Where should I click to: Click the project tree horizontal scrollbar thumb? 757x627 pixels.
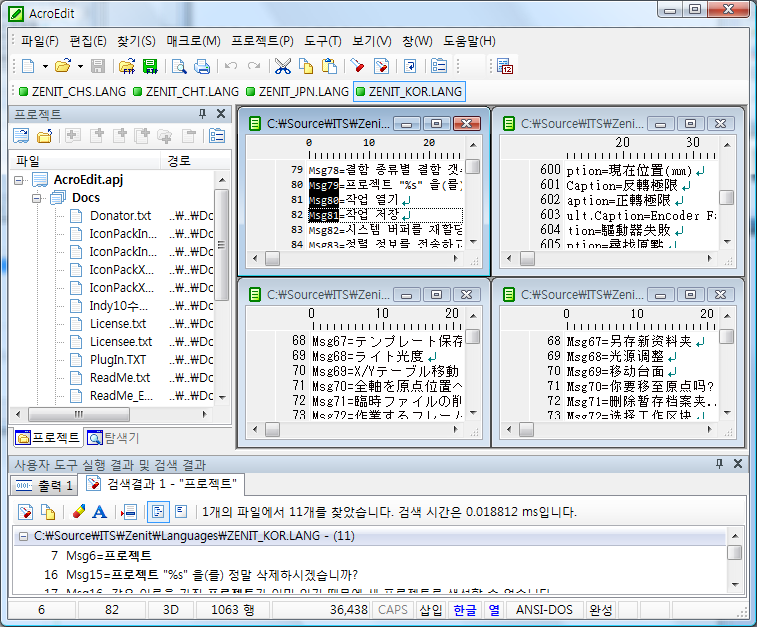(78, 414)
